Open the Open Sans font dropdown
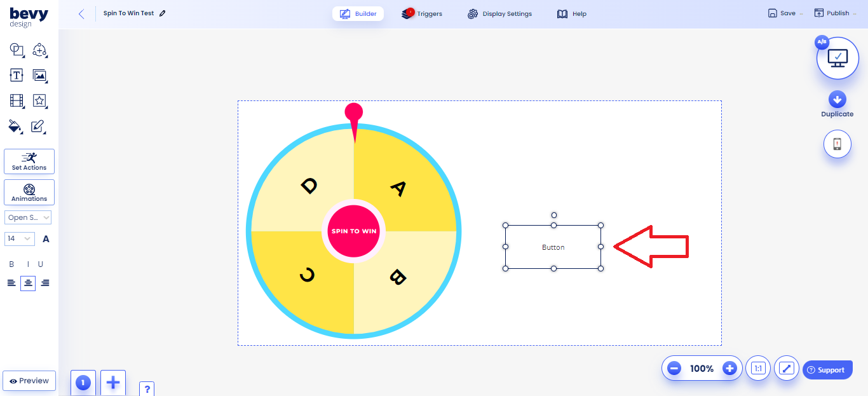 tap(28, 217)
